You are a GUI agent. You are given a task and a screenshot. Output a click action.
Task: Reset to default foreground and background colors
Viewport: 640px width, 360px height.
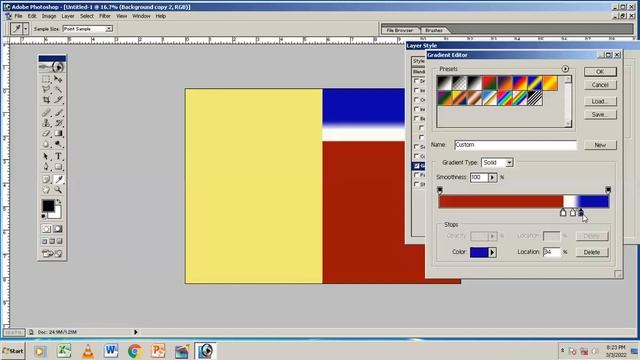pyautogui.click(x=44, y=216)
